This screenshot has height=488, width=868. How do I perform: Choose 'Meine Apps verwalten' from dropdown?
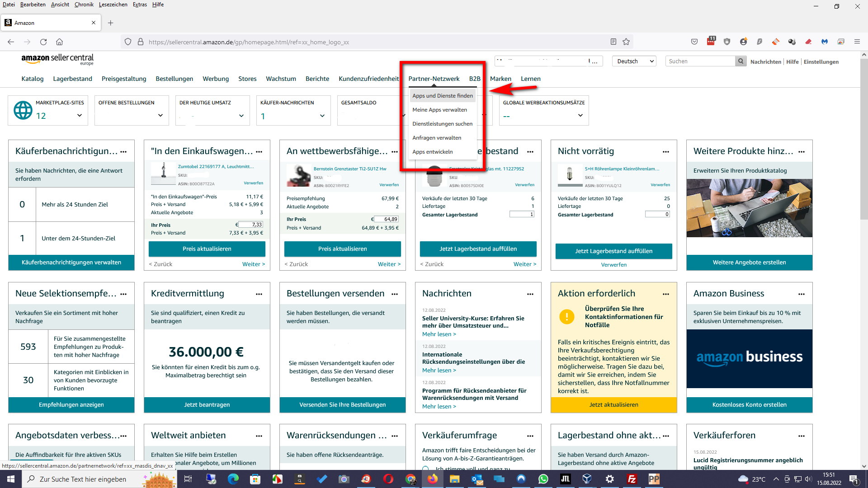click(439, 110)
